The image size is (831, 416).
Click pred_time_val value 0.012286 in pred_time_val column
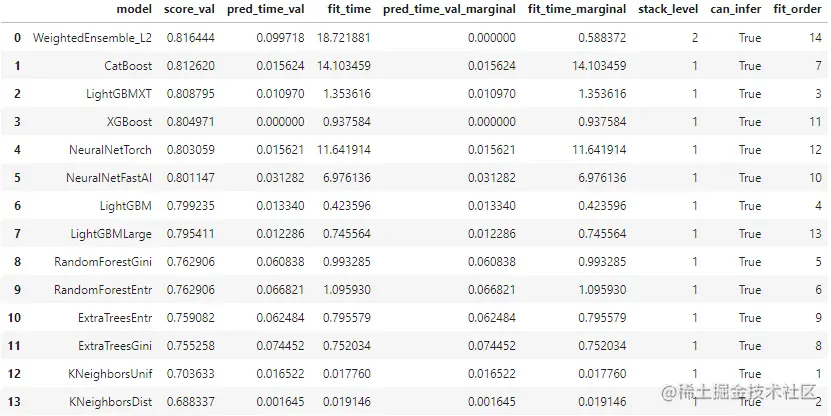pyautogui.click(x=280, y=234)
